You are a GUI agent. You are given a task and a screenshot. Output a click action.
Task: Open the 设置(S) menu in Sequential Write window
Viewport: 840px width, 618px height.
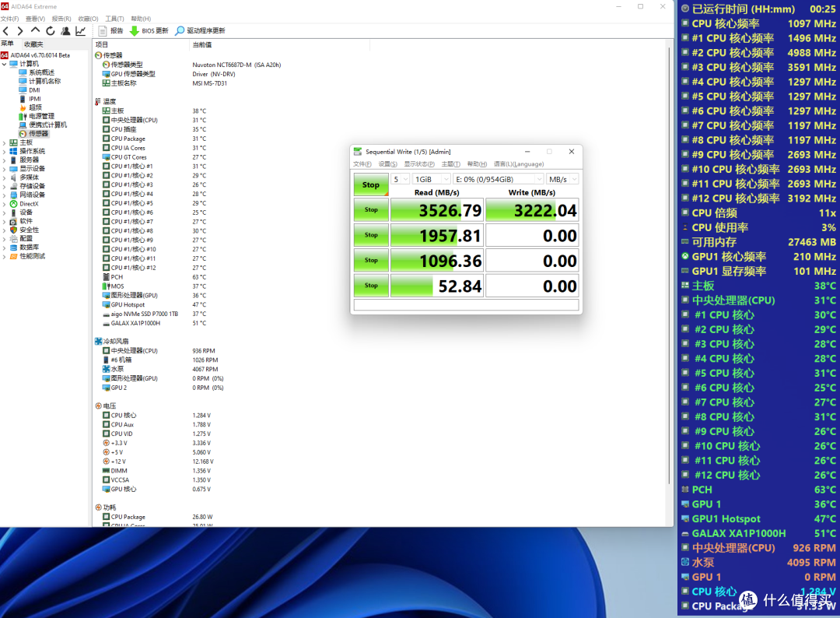coord(388,164)
